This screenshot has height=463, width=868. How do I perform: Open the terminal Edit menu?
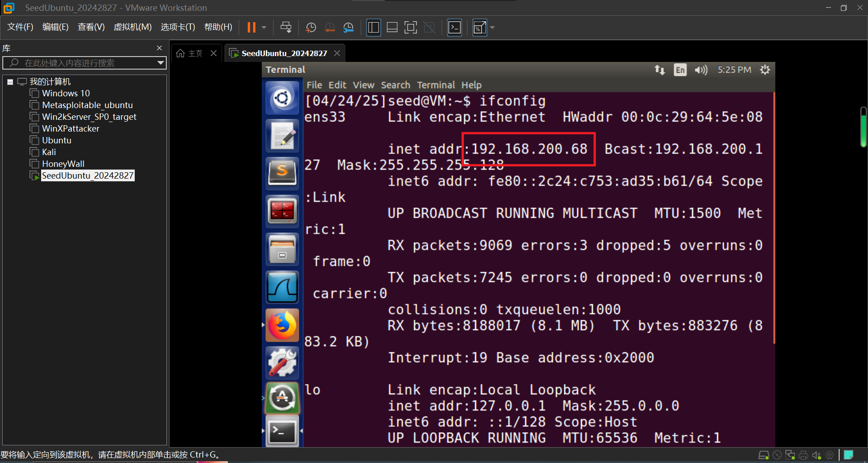337,85
